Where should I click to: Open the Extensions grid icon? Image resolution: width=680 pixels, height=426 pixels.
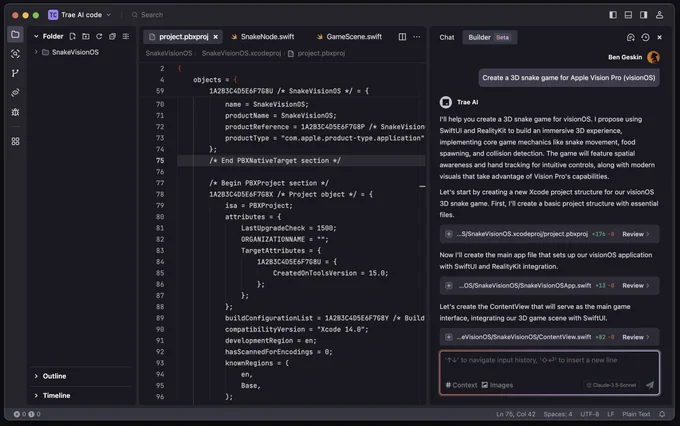[15, 141]
